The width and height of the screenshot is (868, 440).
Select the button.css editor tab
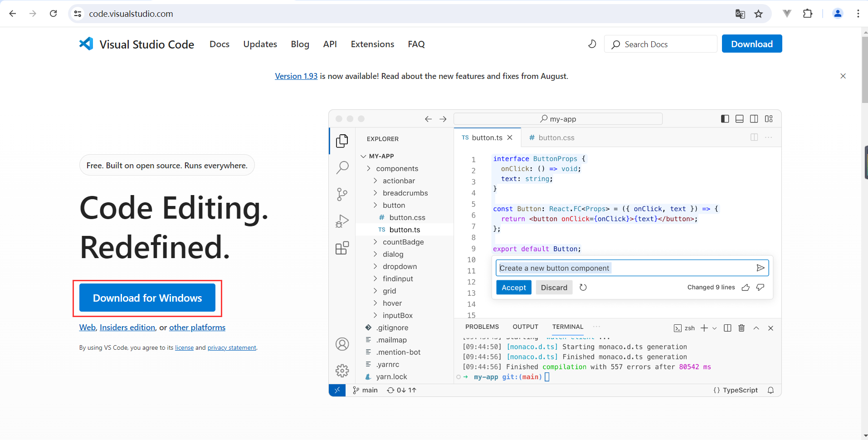551,137
